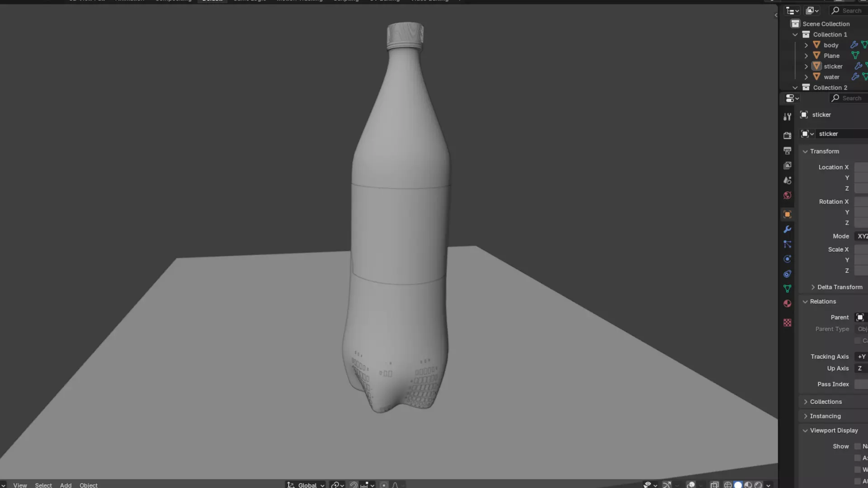868x488 pixels.
Task: Open the shading options dropdown arrow
Action: 768,485
